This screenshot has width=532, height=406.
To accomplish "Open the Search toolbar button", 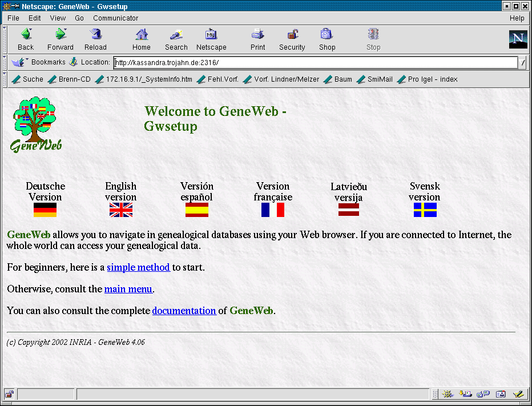I will (176, 39).
